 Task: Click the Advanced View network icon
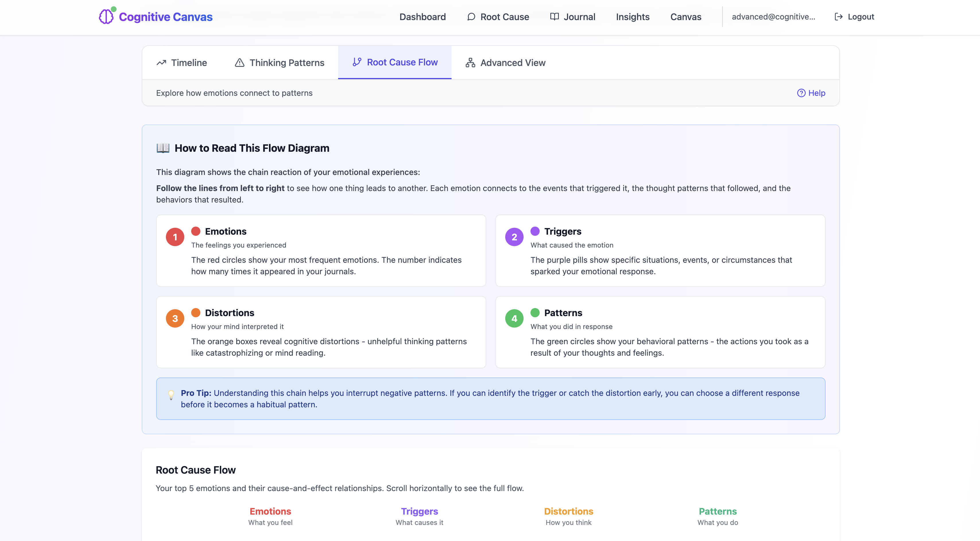tap(470, 63)
